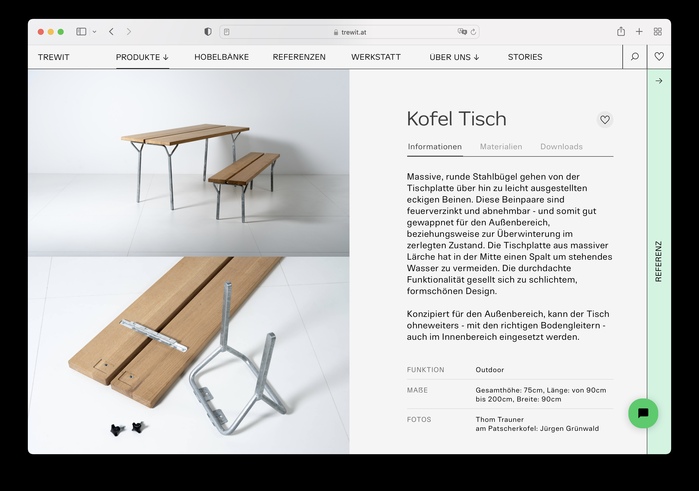The width and height of the screenshot is (699, 491).
Task: Show reader view icon in address bar
Action: (227, 32)
